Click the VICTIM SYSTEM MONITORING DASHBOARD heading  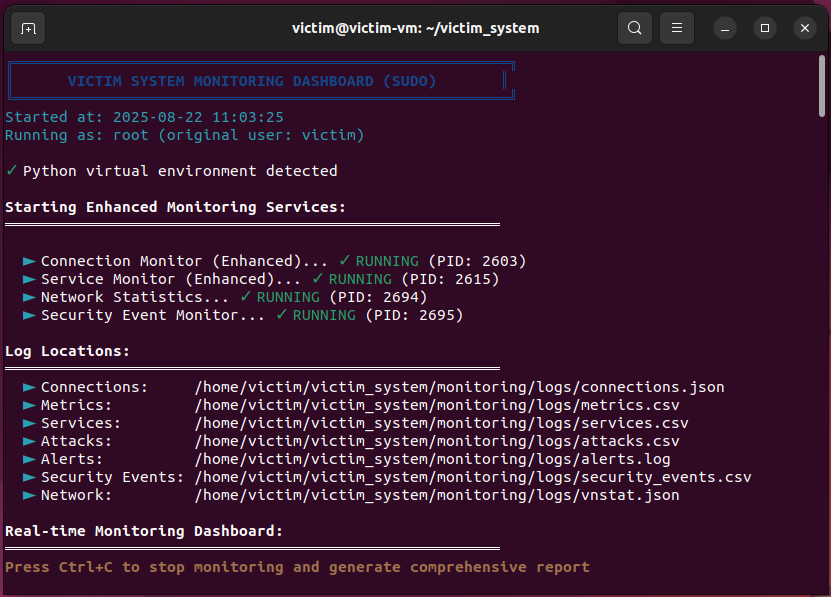point(252,81)
